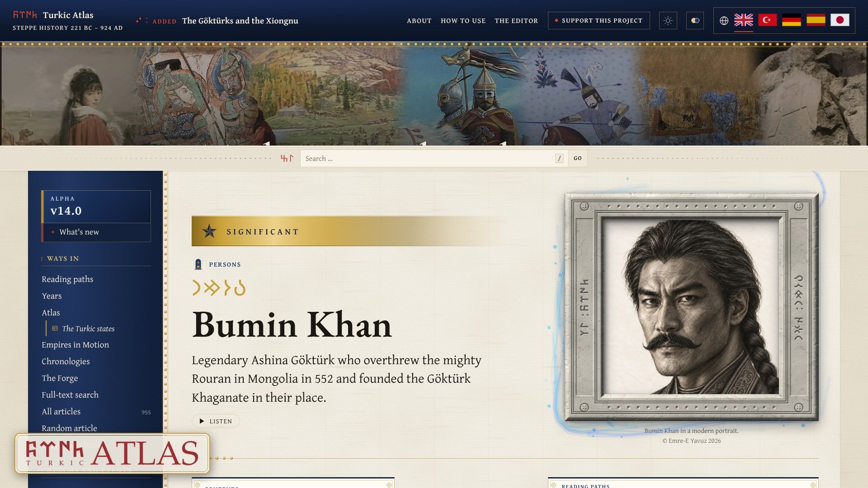868x488 pixels.
Task: Open Atlas in sidebar
Action: click(x=51, y=313)
